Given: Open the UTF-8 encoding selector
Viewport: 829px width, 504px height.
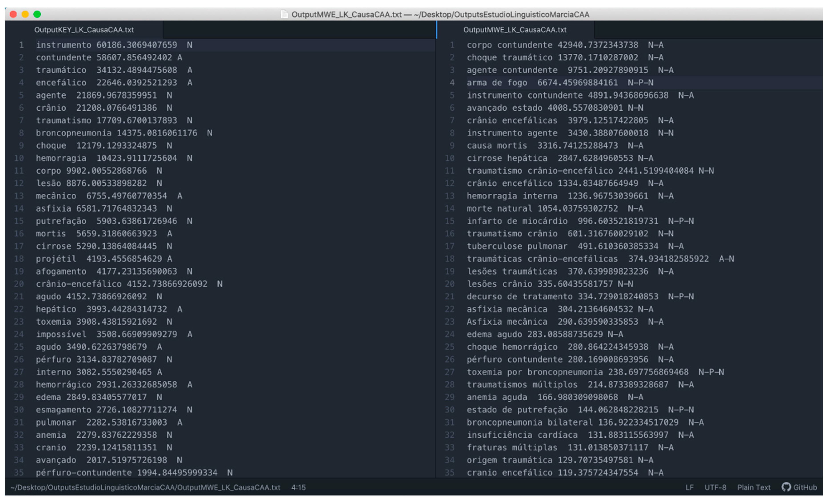Looking at the screenshot, I should click(715, 488).
